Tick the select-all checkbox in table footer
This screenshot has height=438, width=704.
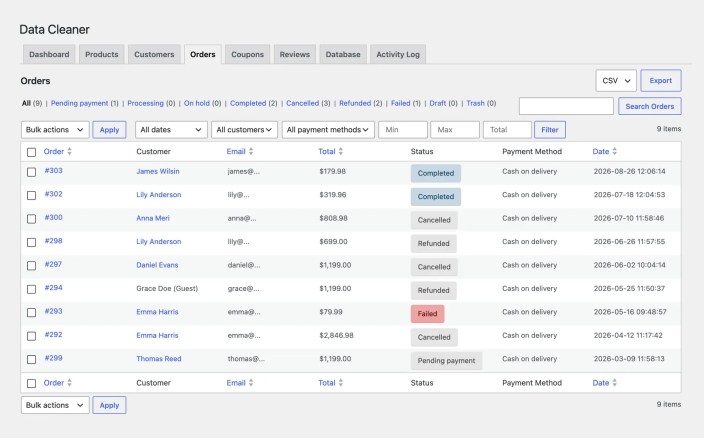(x=31, y=383)
